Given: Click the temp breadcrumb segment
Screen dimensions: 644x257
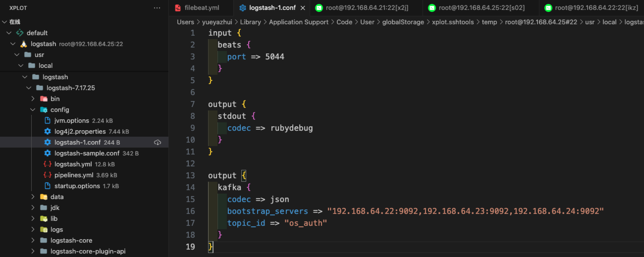Looking at the screenshot, I should click(489, 22).
